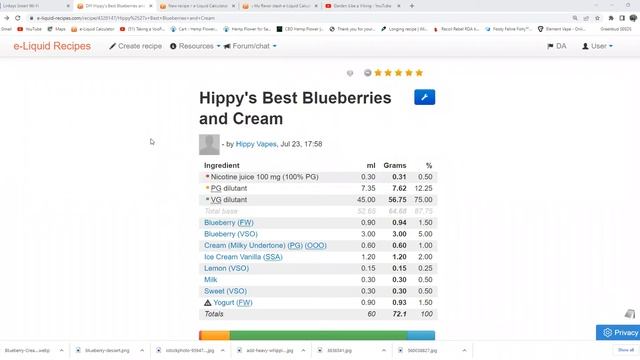Click the e-Liquid Recipes site logo
Screen dimensions: 640x360
click(52, 46)
